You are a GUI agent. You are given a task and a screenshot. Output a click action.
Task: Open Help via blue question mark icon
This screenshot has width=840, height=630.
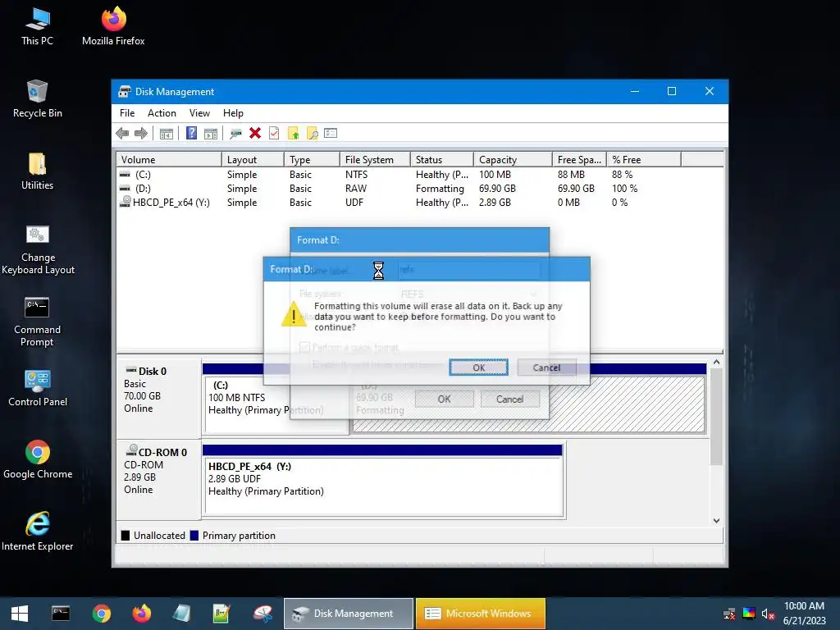(191, 134)
